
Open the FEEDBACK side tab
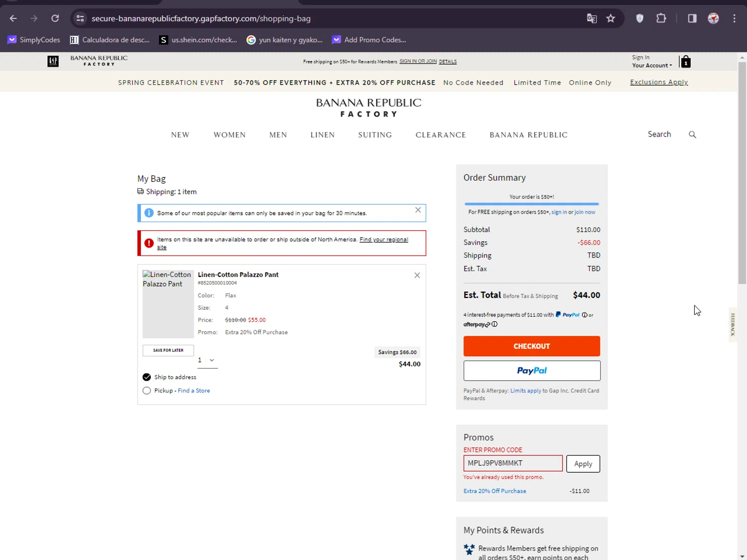(733, 325)
